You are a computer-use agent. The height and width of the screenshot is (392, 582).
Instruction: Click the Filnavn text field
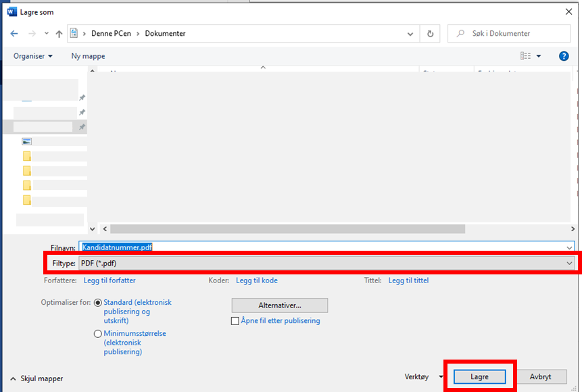(x=324, y=247)
